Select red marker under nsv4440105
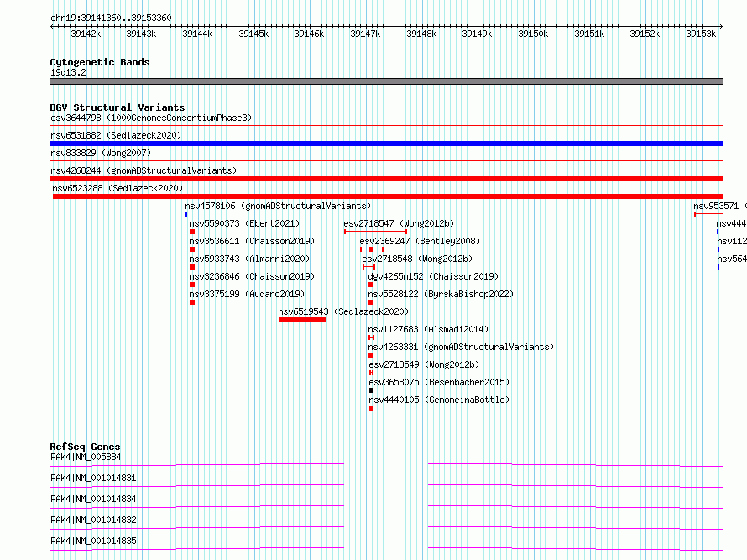747x560 pixels. (x=371, y=408)
